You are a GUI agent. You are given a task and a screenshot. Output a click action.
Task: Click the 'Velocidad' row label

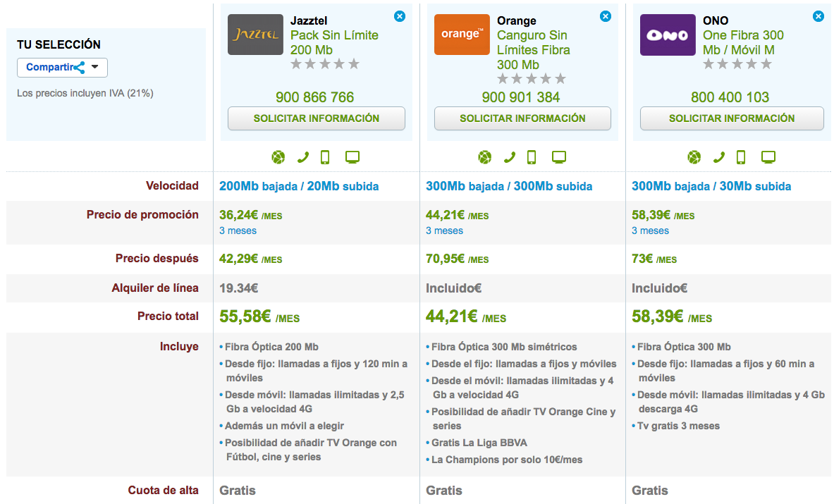pyautogui.click(x=172, y=186)
